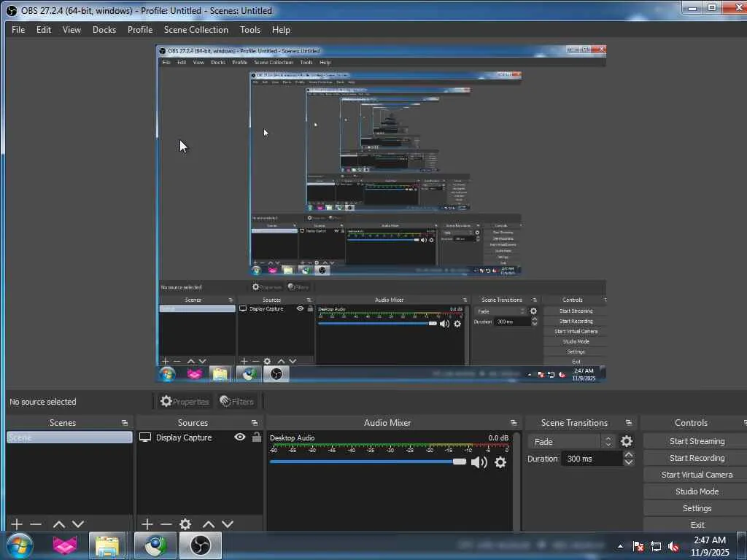The image size is (747, 560).
Task: Open the pink cat taskbar application
Action: [65, 545]
